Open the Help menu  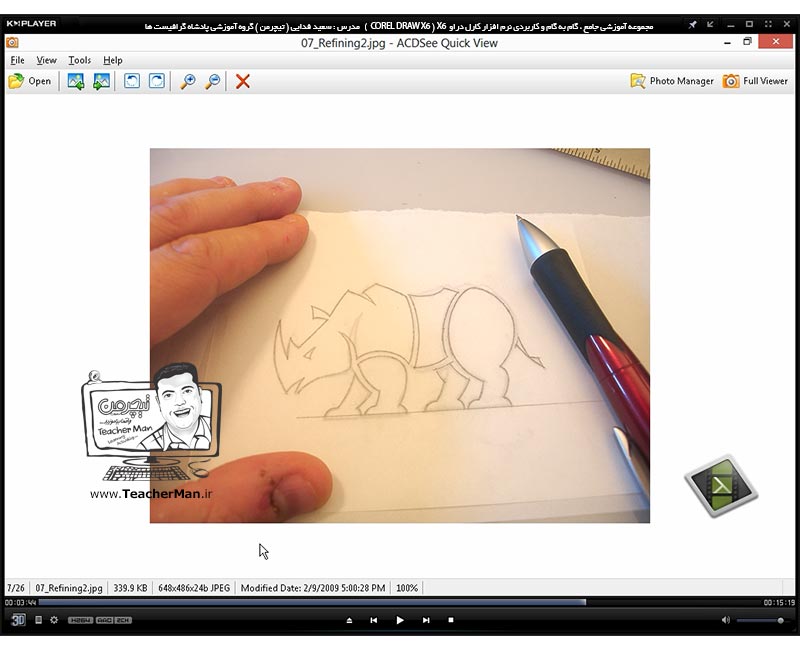click(x=113, y=60)
